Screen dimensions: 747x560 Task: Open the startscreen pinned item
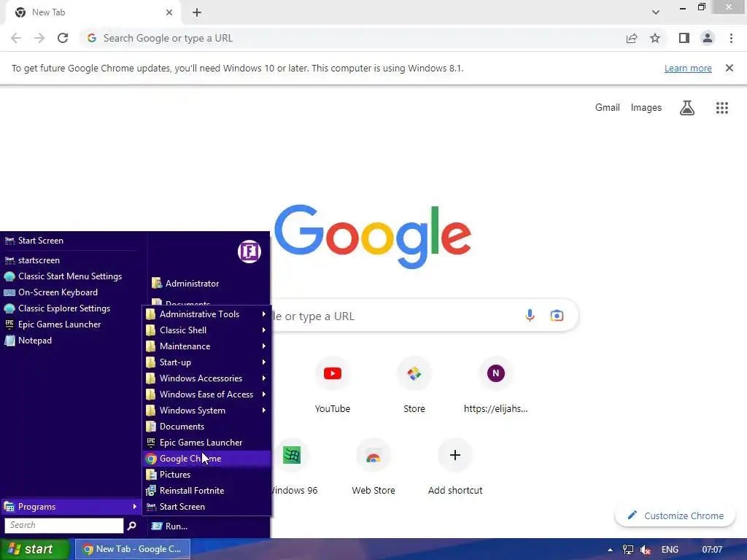pos(71,260)
